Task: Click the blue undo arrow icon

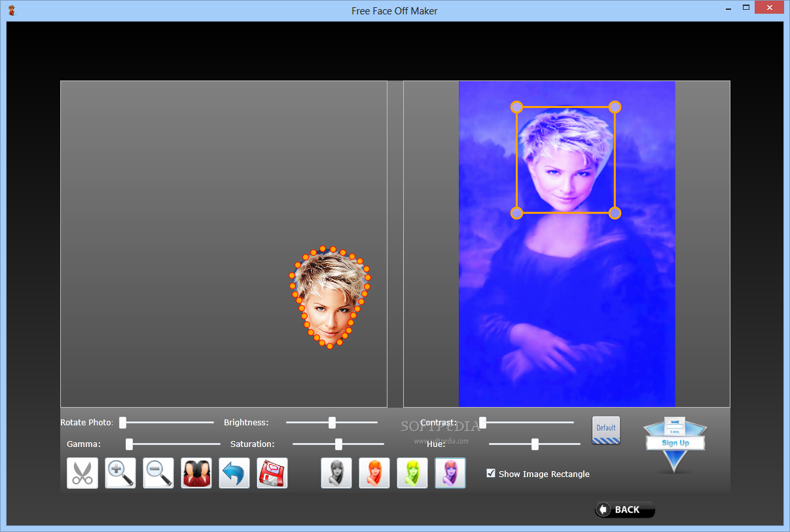Action: 234,473
